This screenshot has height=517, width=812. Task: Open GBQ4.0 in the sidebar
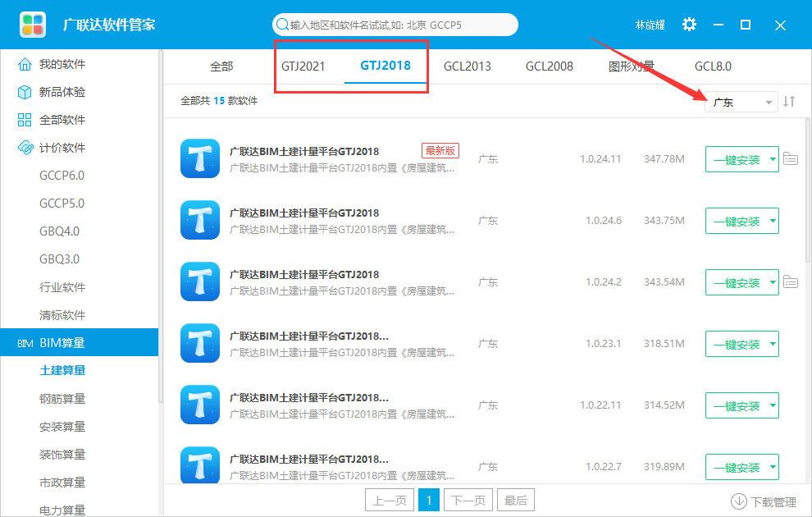(60, 231)
